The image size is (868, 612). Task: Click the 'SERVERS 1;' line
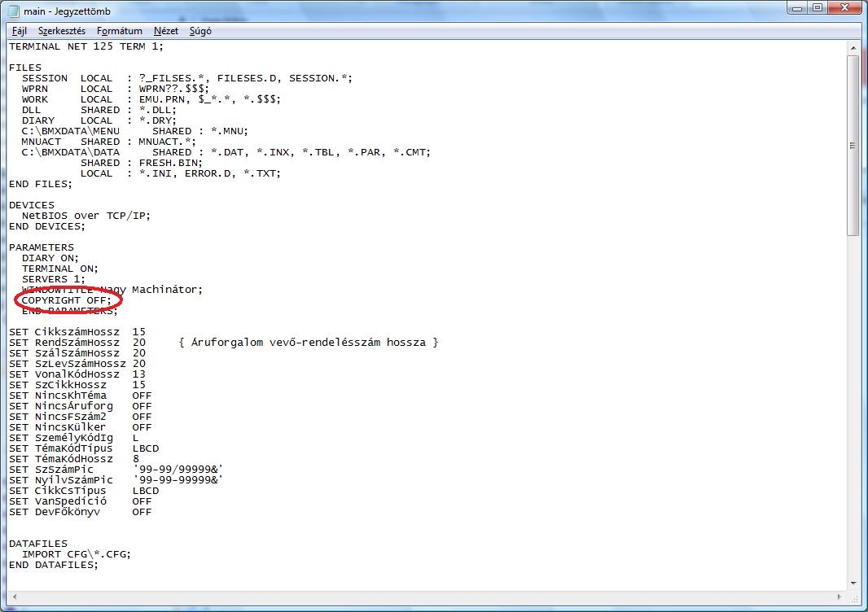[54, 279]
